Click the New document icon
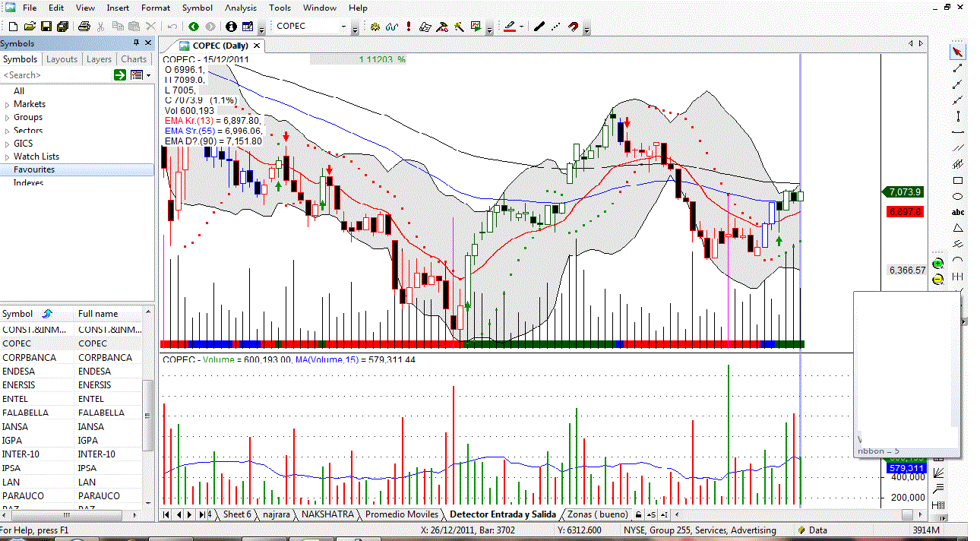The height and width of the screenshot is (541, 980). (x=14, y=26)
